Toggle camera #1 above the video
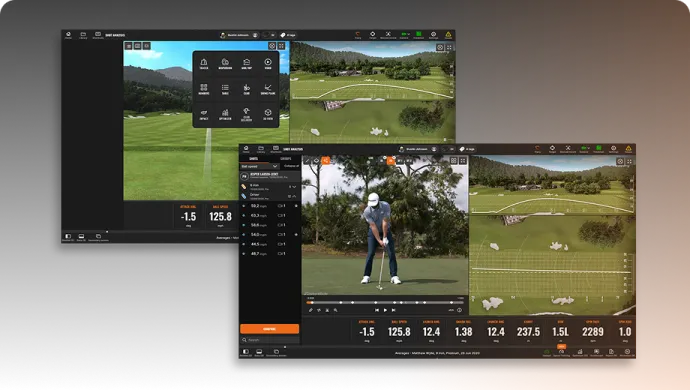Image resolution: width=690 pixels, height=390 pixels. (400, 161)
